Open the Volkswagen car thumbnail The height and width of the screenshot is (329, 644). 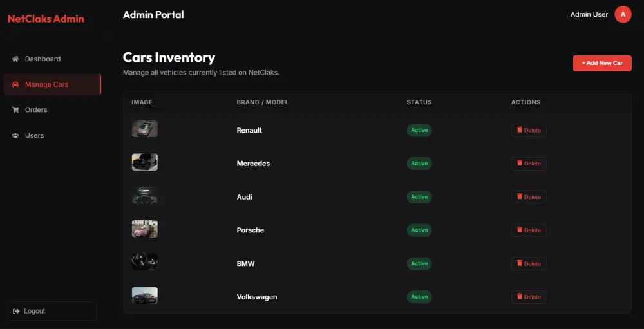click(x=144, y=296)
